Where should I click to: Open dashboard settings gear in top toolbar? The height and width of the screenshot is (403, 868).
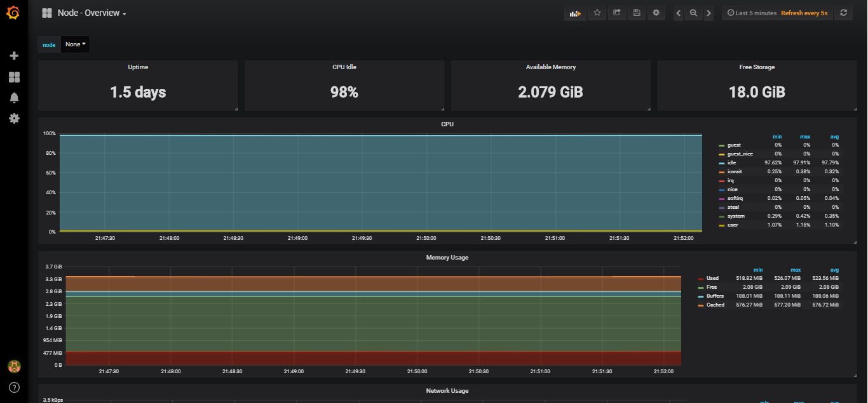[x=656, y=13]
